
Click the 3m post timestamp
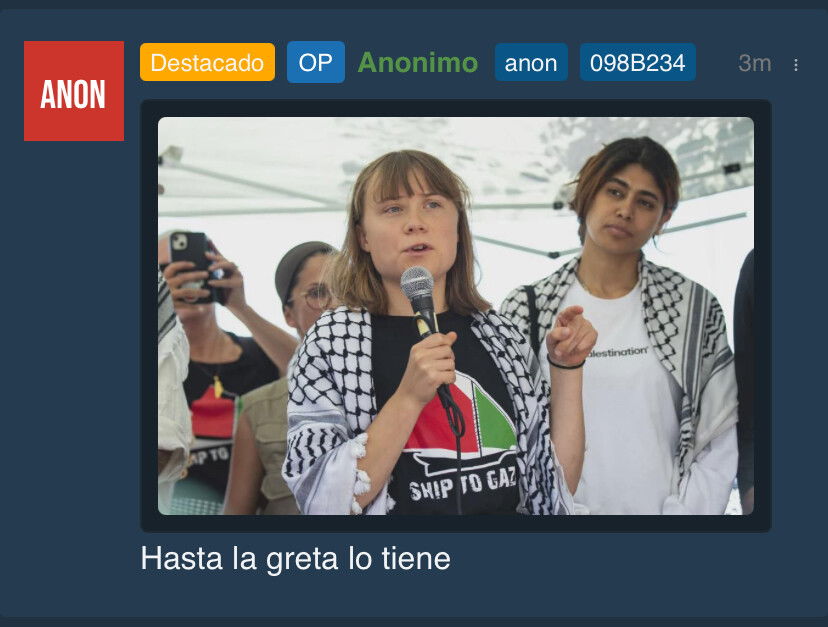(x=755, y=63)
